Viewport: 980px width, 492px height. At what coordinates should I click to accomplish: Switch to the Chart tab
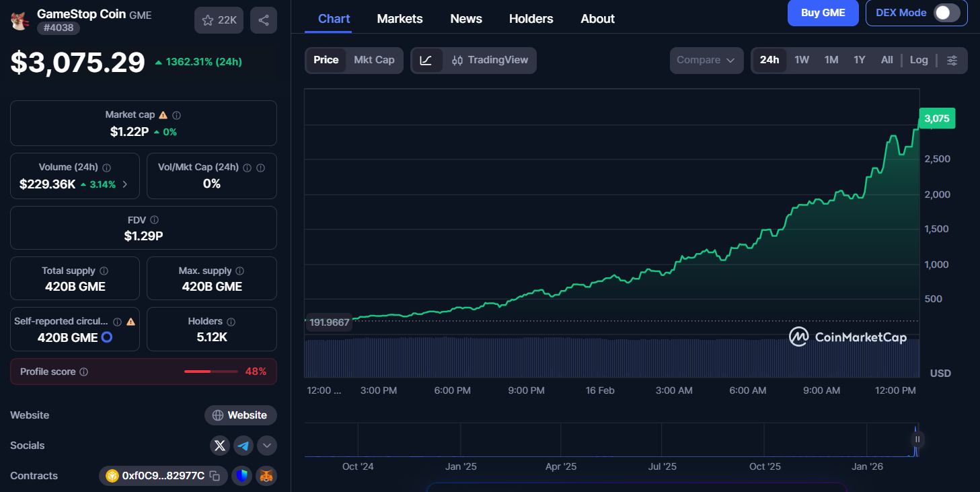334,19
